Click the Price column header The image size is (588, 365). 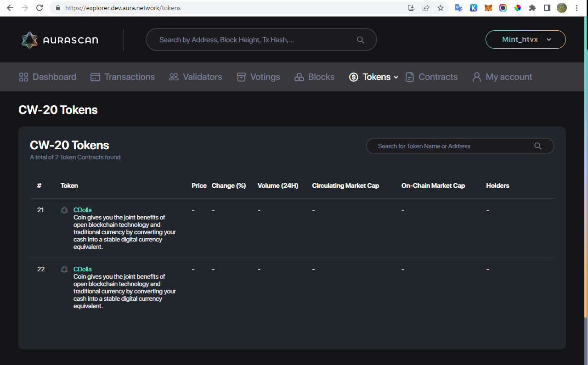coord(199,186)
